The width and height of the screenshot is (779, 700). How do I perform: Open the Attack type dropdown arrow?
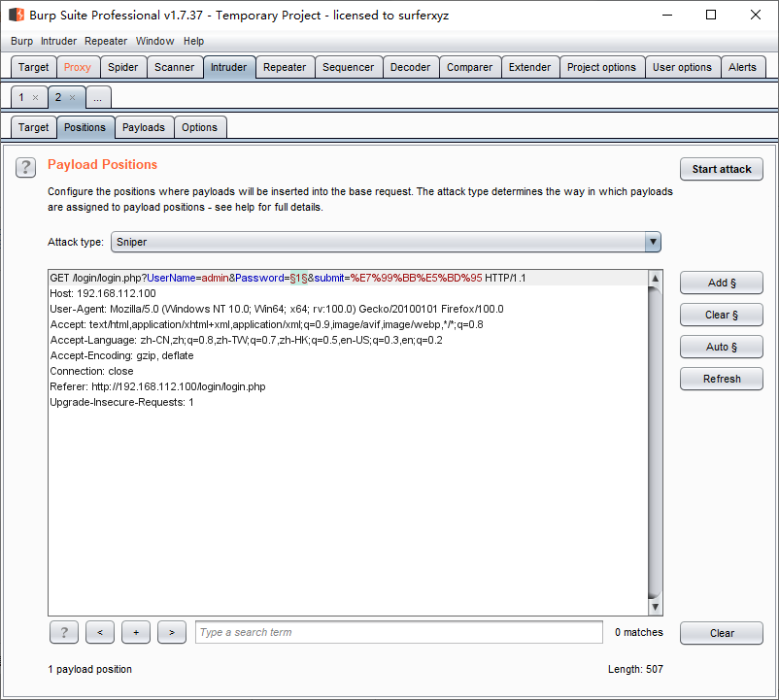point(653,242)
